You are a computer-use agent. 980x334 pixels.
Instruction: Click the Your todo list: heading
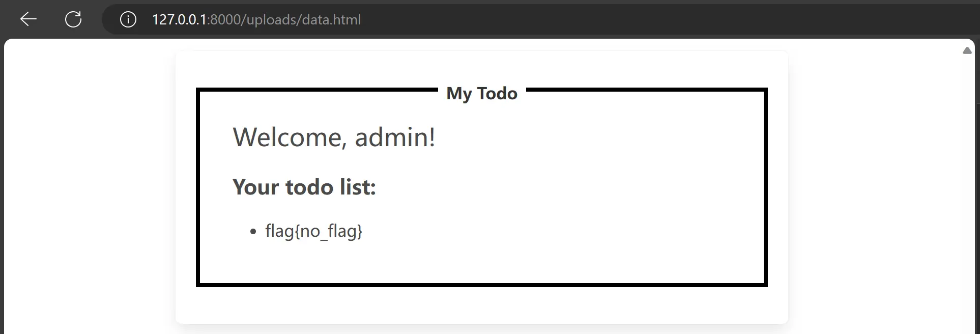coord(304,187)
